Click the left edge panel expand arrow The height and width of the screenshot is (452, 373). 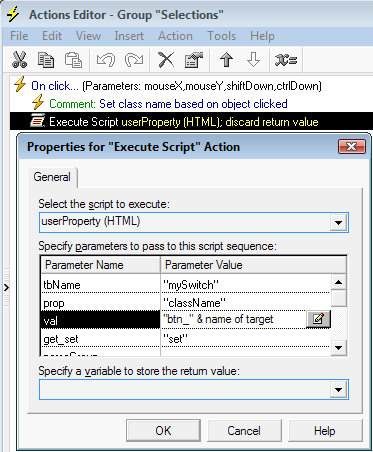(x=6, y=287)
